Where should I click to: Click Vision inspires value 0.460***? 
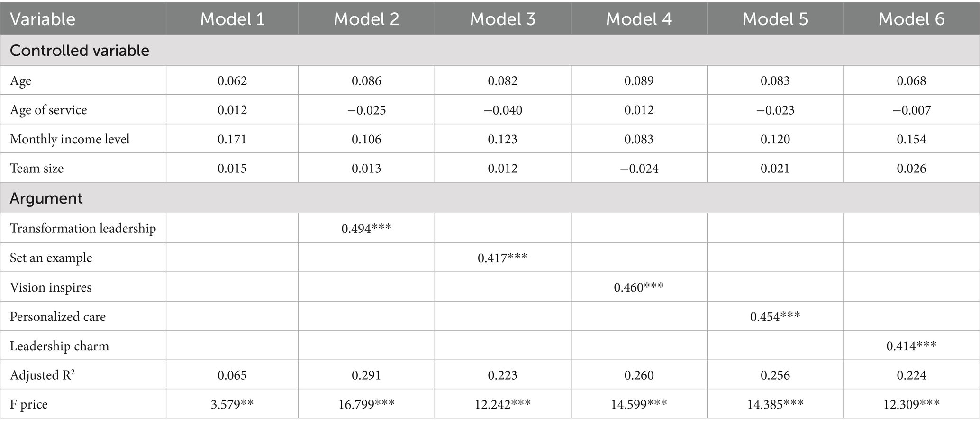coord(639,287)
